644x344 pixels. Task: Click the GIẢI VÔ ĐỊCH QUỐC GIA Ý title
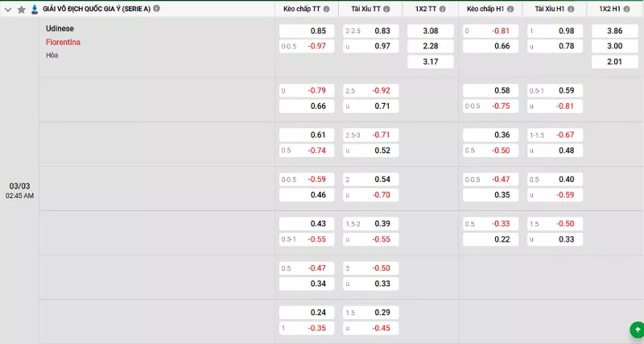point(96,9)
